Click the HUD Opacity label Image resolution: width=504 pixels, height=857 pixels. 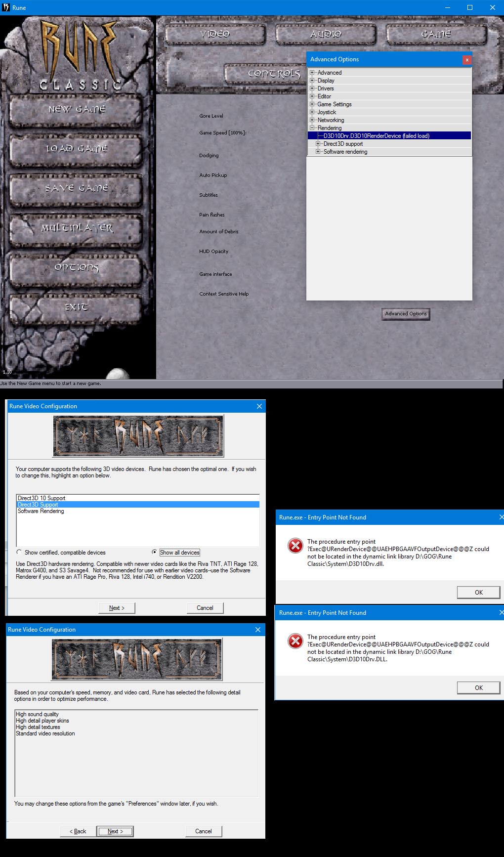[x=214, y=251]
